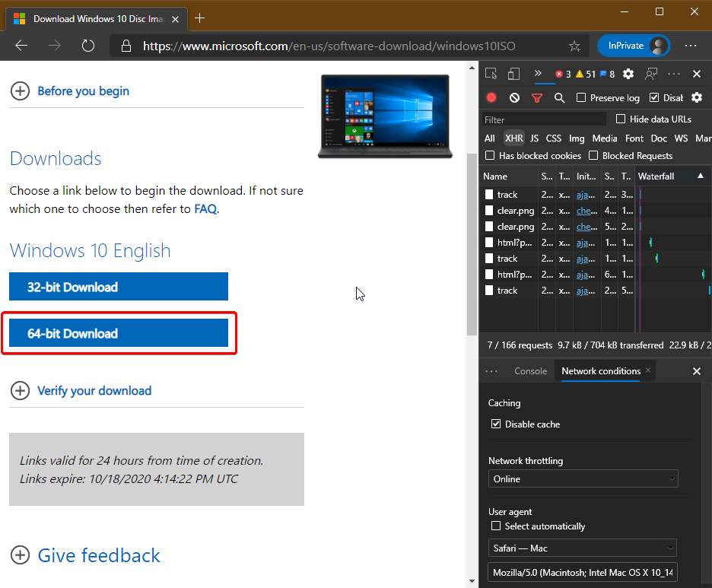Image resolution: width=712 pixels, height=588 pixels.
Task: Select the Font request type filter
Action: [634, 138]
